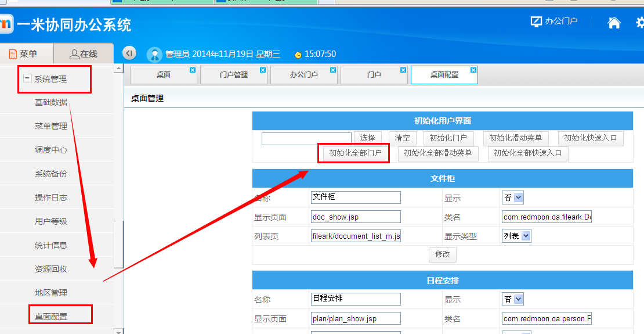The image size is (644, 334).
Task: Click the sidebar scrollbar thumb
Action: point(118,245)
